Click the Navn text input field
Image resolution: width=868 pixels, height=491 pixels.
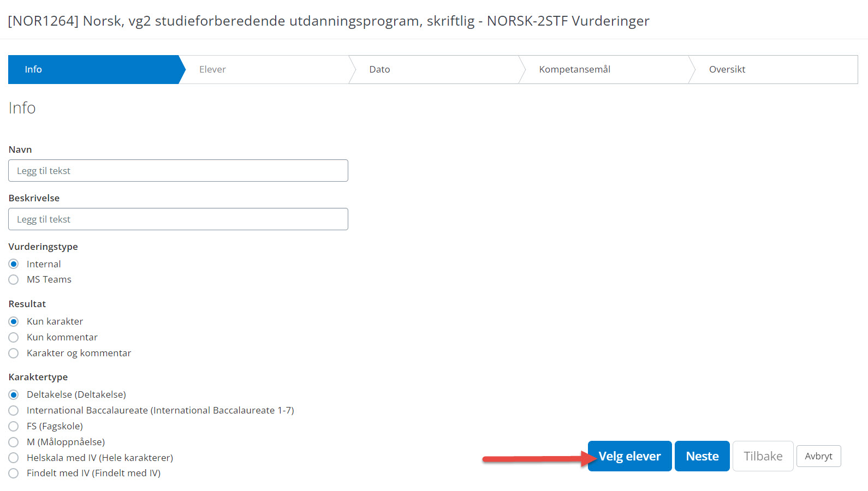pyautogui.click(x=178, y=171)
